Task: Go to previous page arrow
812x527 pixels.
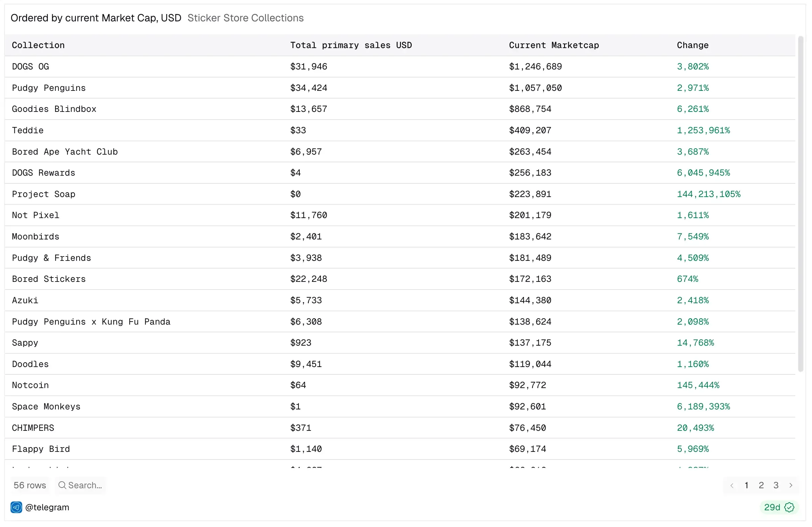Action: (732, 485)
